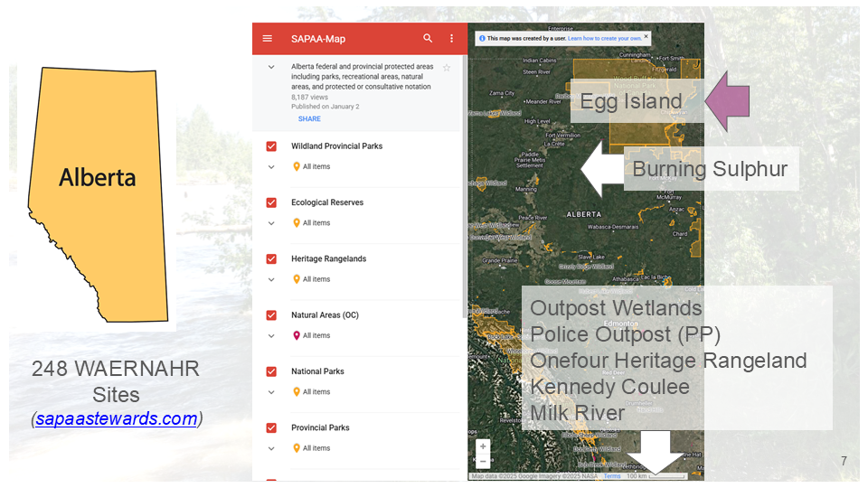The height and width of the screenshot is (488, 868).
Task: Click the layer panel vertical scrollbar
Action: pyautogui.click(x=465, y=181)
